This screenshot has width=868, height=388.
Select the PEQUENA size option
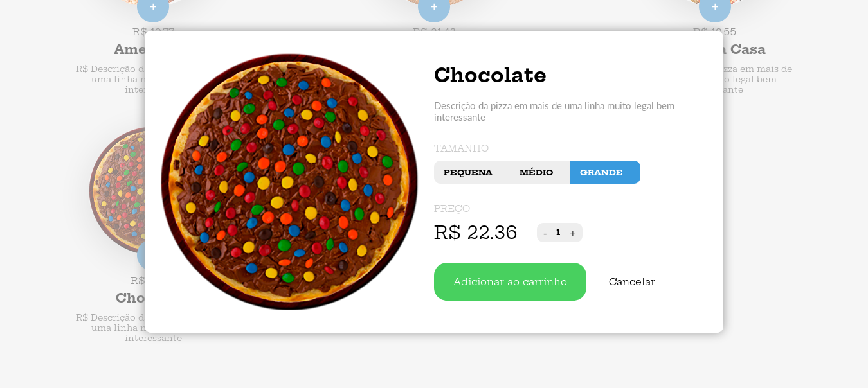(472, 172)
